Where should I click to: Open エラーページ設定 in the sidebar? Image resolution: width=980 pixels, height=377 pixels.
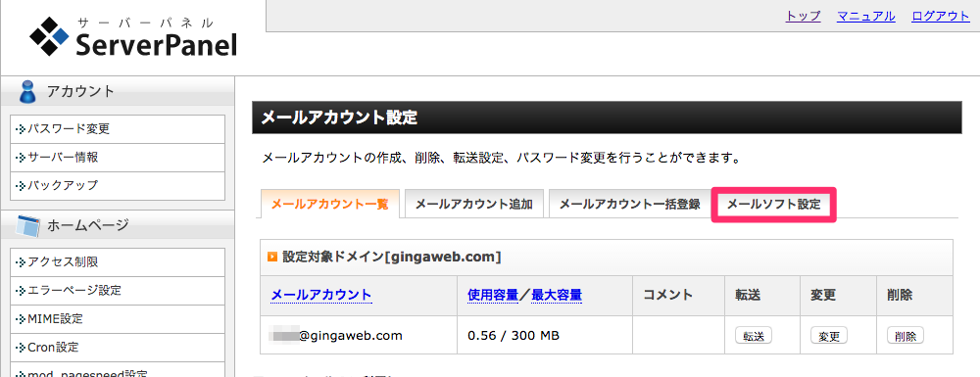point(118,290)
